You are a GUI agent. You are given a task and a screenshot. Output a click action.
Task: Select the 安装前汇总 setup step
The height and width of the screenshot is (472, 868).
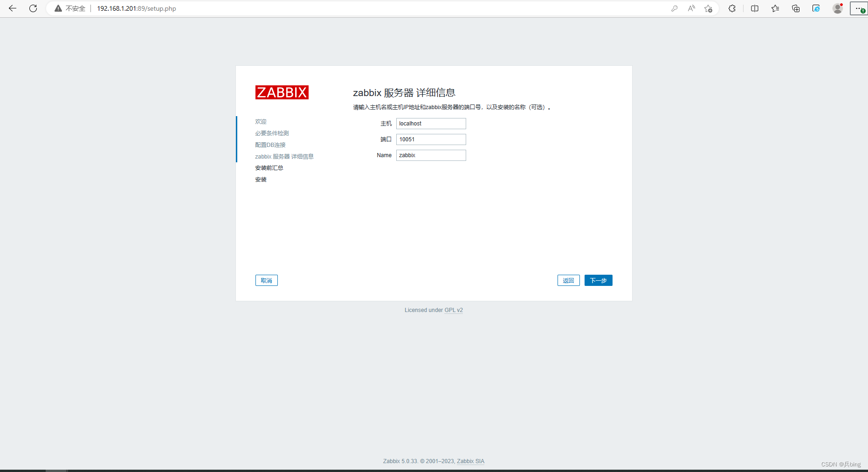269,168
